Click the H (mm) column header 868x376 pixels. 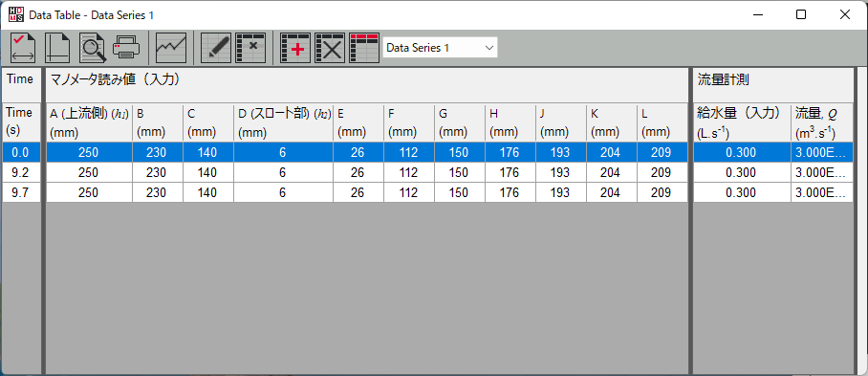tap(510, 122)
